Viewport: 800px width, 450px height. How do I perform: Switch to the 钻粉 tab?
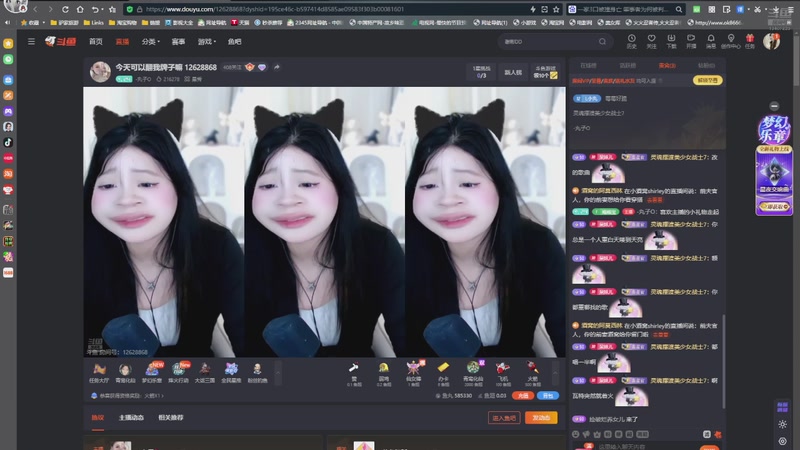pyautogui.click(x=706, y=65)
